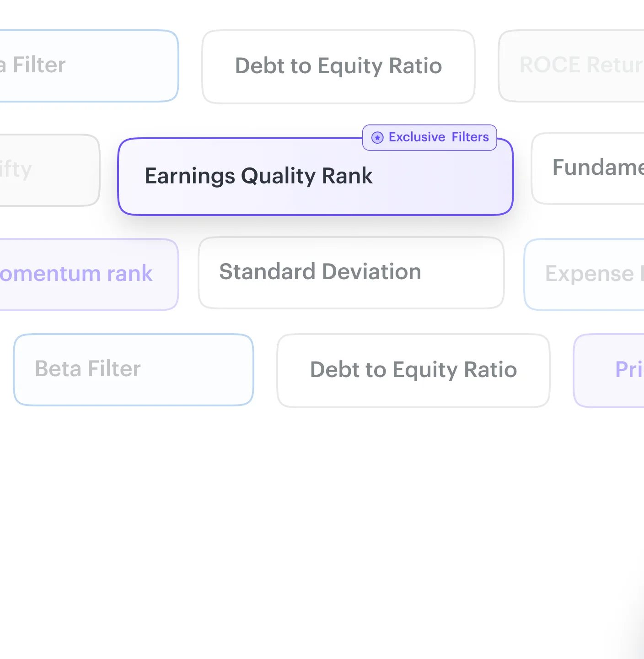Screen dimensions: 644x659
Task: Choose the top-row Debt to Equity Ratio chip
Action: [x=338, y=66]
